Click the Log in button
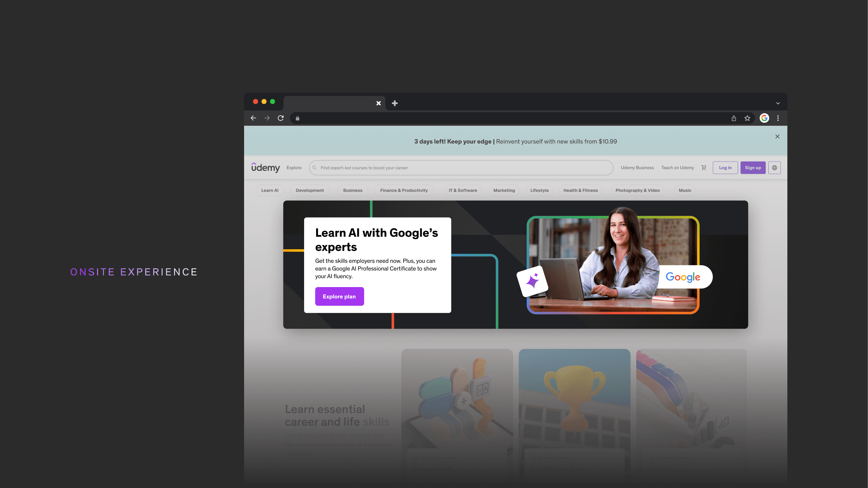868x488 pixels. (725, 168)
